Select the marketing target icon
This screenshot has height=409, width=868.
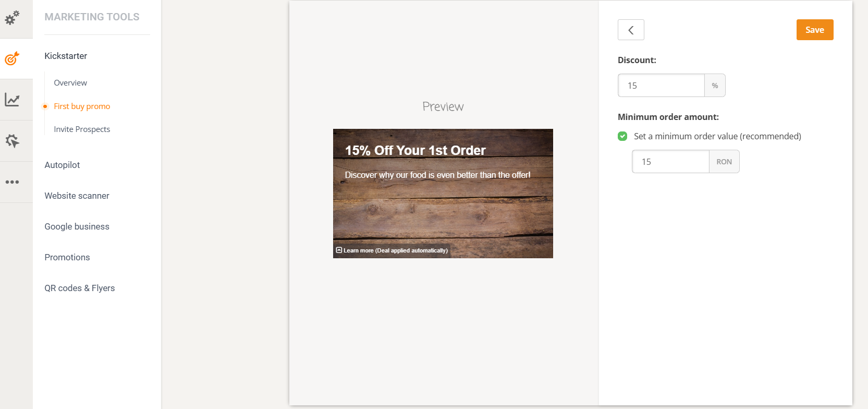(x=12, y=58)
